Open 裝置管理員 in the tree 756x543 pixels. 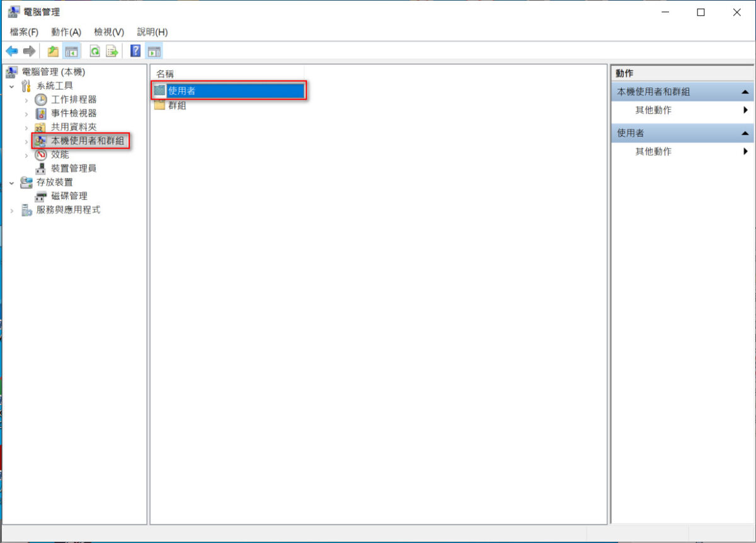pos(74,168)
